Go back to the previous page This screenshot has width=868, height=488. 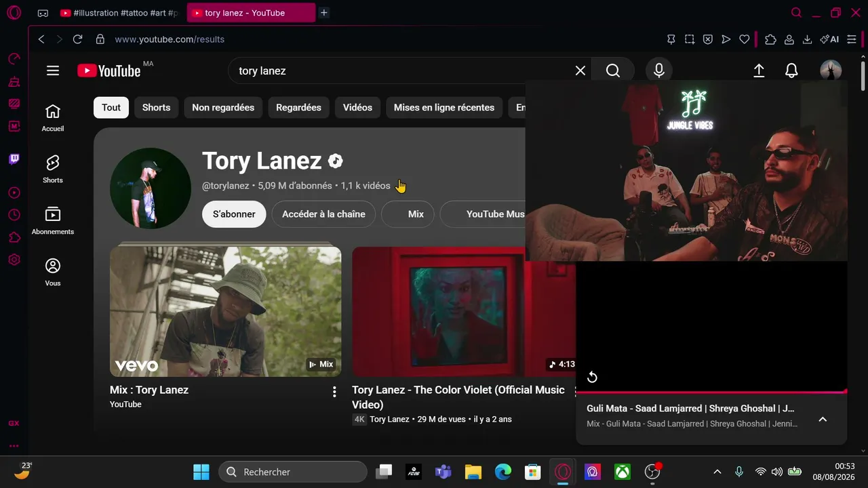pos(41,39)
